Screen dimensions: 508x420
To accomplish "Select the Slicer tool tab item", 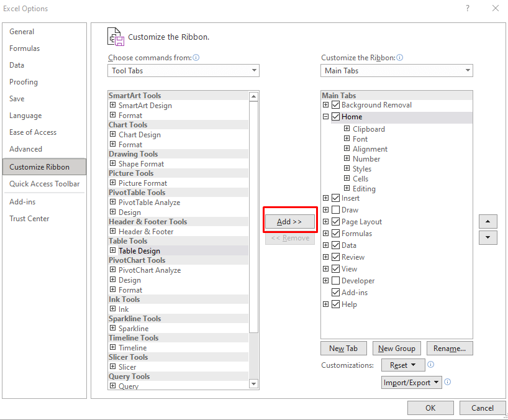I will pyautogui.click(x=127, y=367).
